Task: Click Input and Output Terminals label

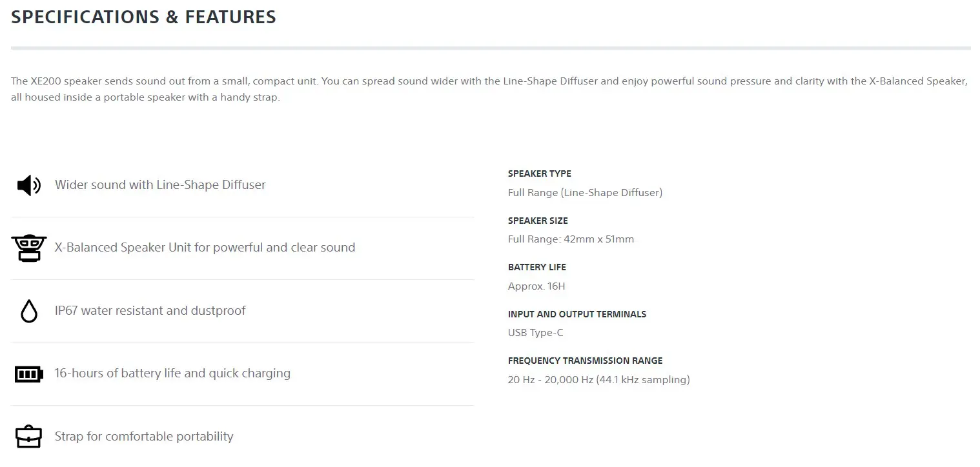Action: click(577, 314)
